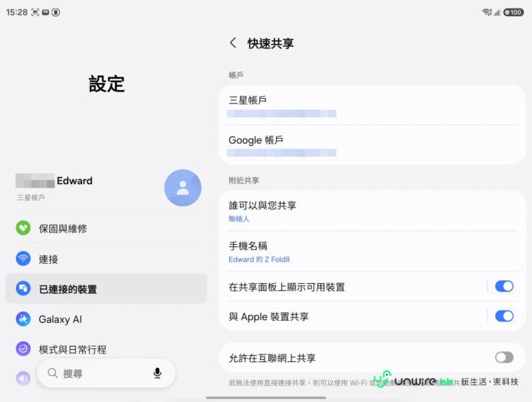Open the Galaxy AI settings entry

click(x=107, y=319)
